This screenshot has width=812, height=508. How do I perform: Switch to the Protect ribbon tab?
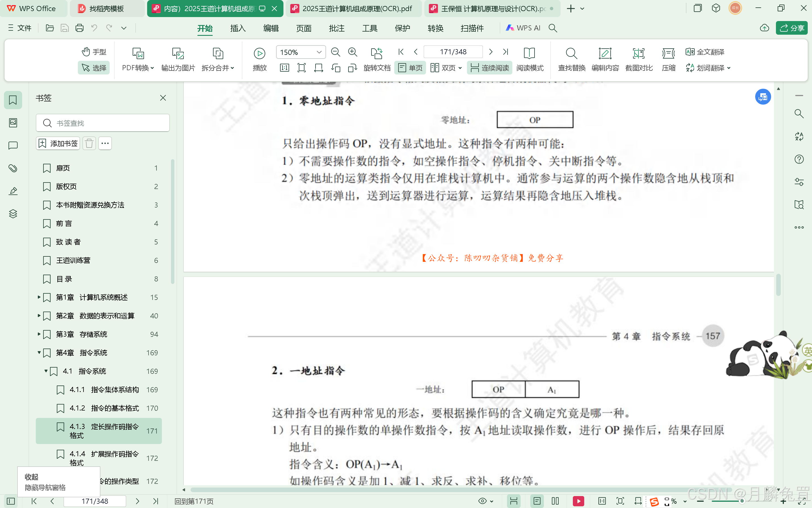point(402,28)
